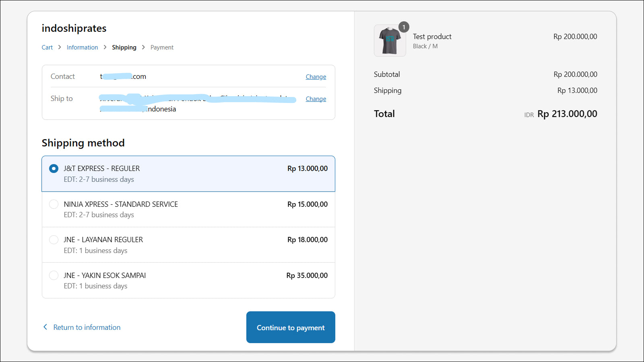This screenshot has height=362, width=644.
Task: Click the Shipping method heading
Action: click(83, 143)
